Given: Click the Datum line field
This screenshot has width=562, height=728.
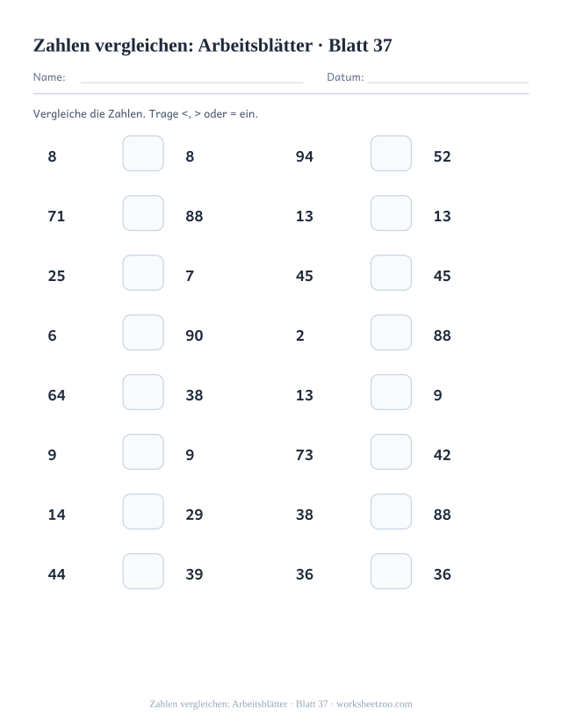Looking at the screenshot, I should [x=448, y=77].
